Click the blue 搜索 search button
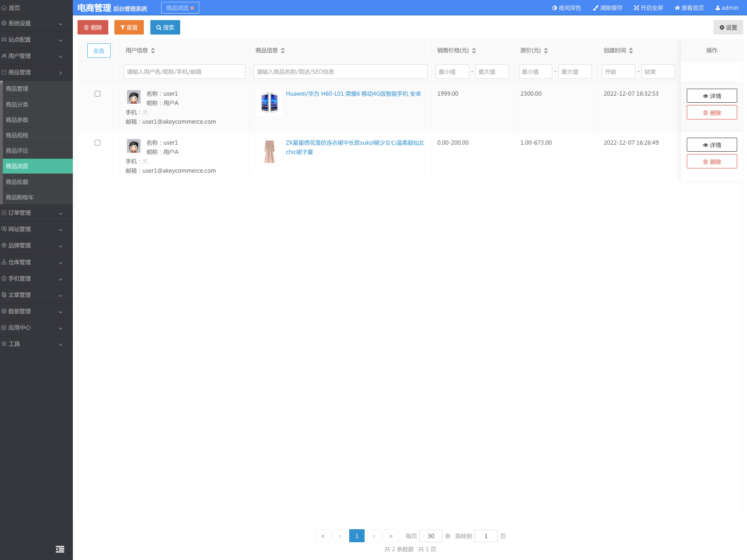 click(x=165, y=28)
